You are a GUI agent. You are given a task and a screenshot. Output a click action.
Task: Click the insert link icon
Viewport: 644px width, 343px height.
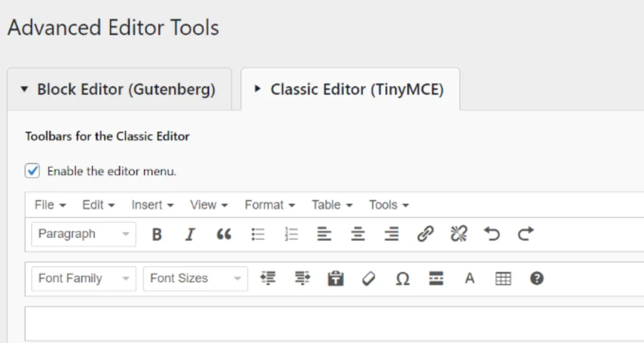[x=426, y=234]
